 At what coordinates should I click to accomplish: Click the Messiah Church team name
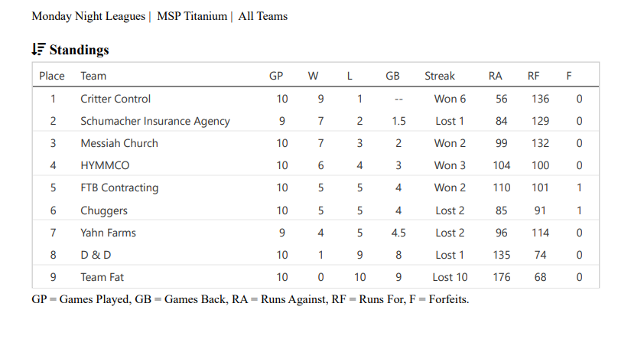pos(119,143)
